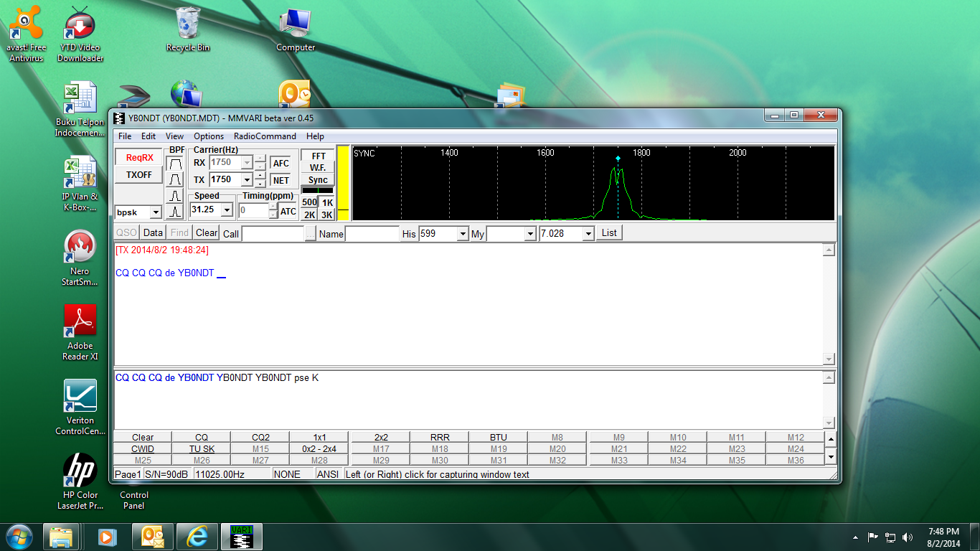Expand the bpsk mode dropdown

point(155,212)
